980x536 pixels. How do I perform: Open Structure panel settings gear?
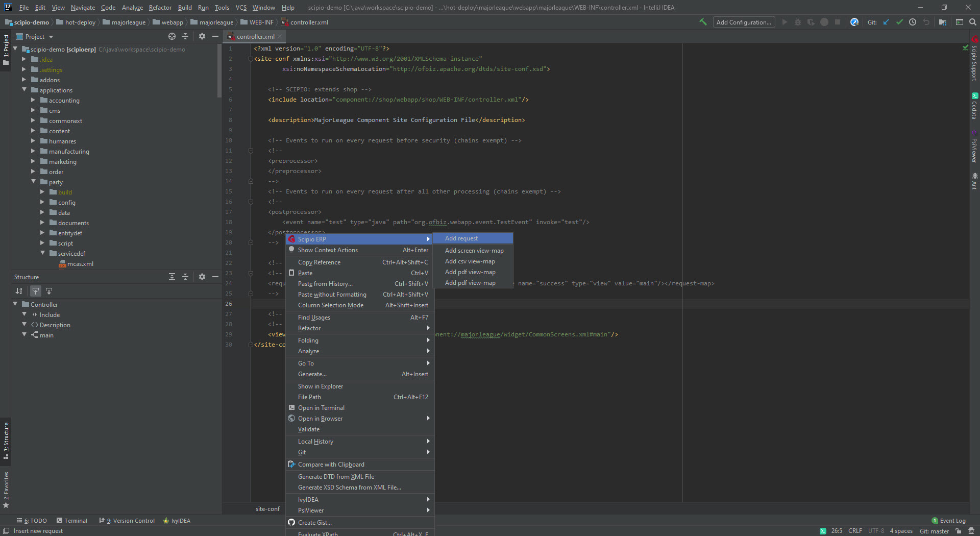(x=202, y=277)
